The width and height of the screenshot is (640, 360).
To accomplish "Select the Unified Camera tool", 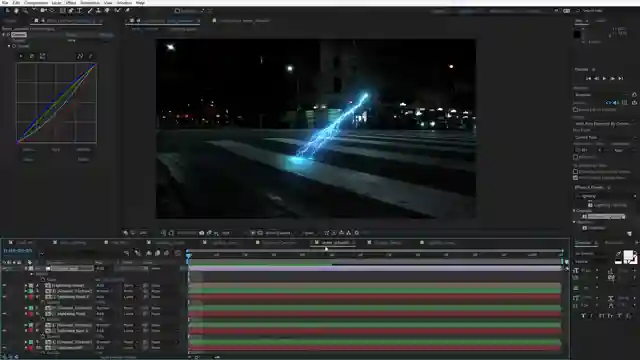I will pos(43,11).
